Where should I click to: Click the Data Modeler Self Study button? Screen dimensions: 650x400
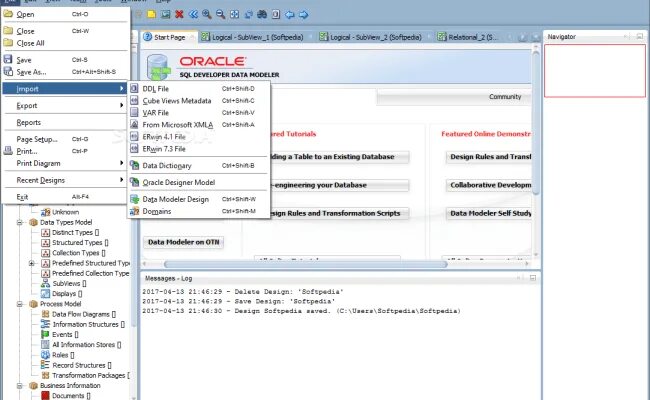pyautogui.click(x=489, y=213)
